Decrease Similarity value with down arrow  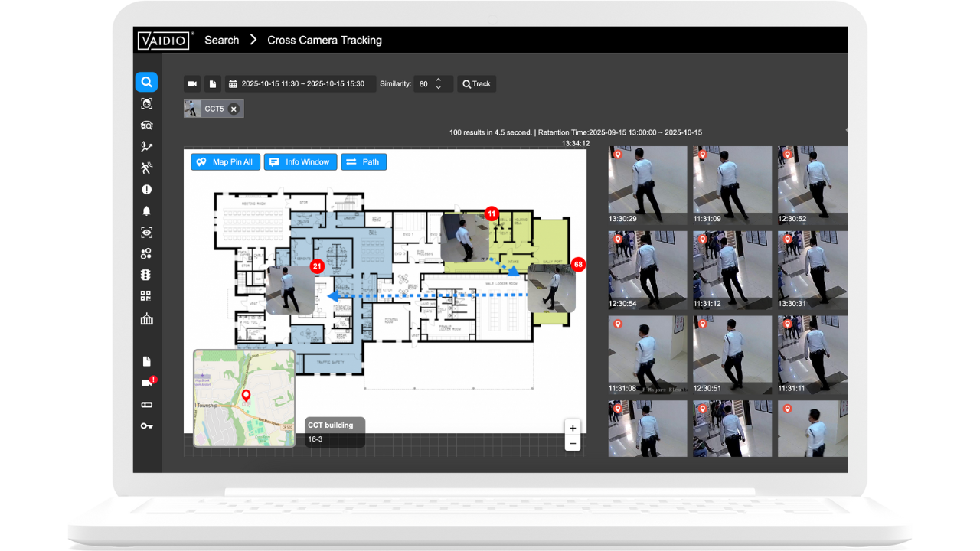pyautogui.click(x=439, y=88)
